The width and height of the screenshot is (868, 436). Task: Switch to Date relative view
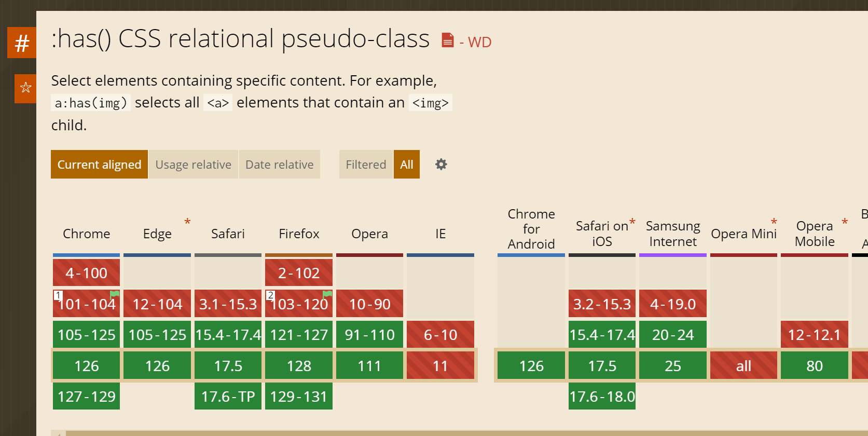[280, 165]
